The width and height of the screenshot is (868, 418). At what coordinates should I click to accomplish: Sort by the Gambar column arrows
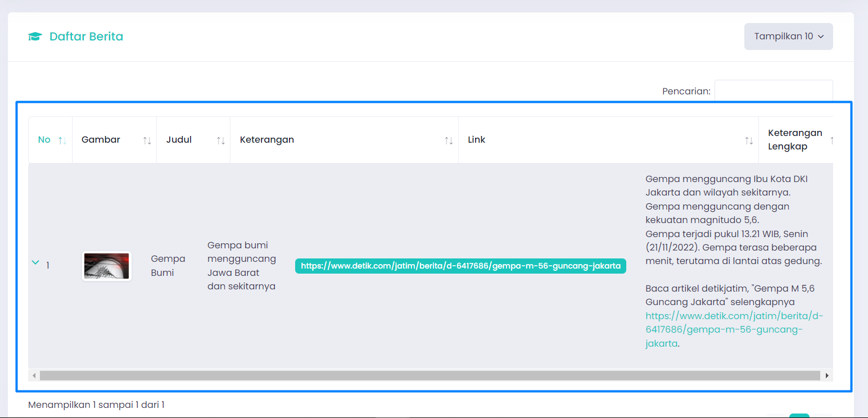(147, 140)
